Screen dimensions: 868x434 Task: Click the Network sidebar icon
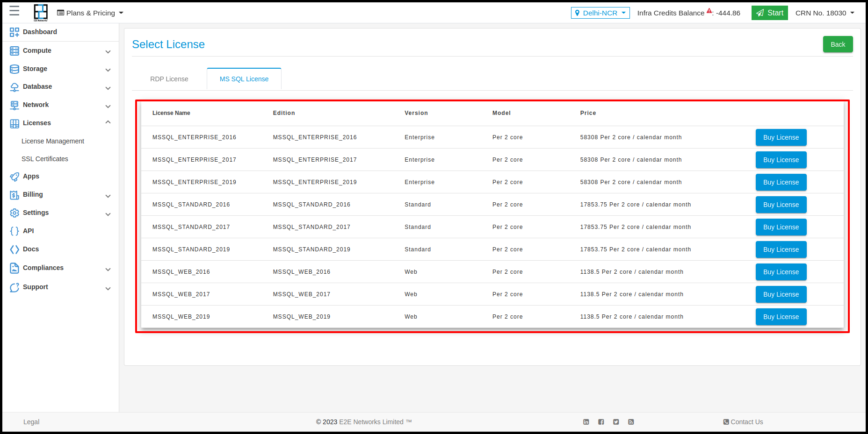(14, 105)
